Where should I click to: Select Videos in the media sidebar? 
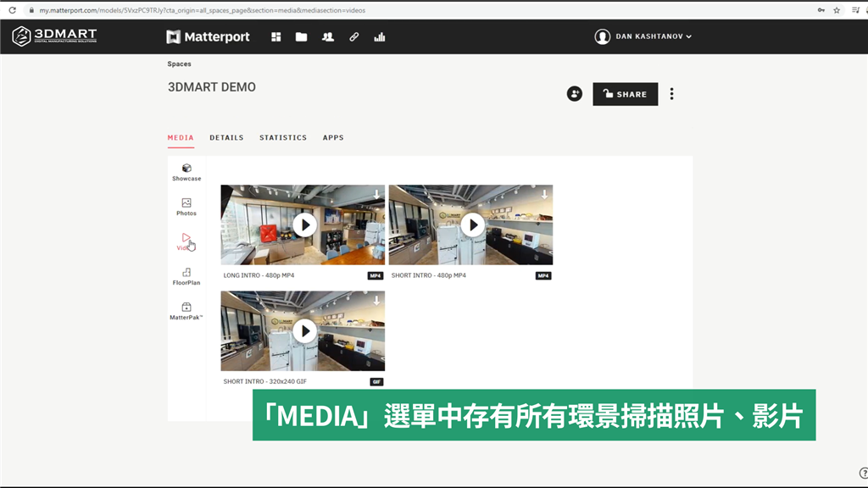tap(186, 241)
